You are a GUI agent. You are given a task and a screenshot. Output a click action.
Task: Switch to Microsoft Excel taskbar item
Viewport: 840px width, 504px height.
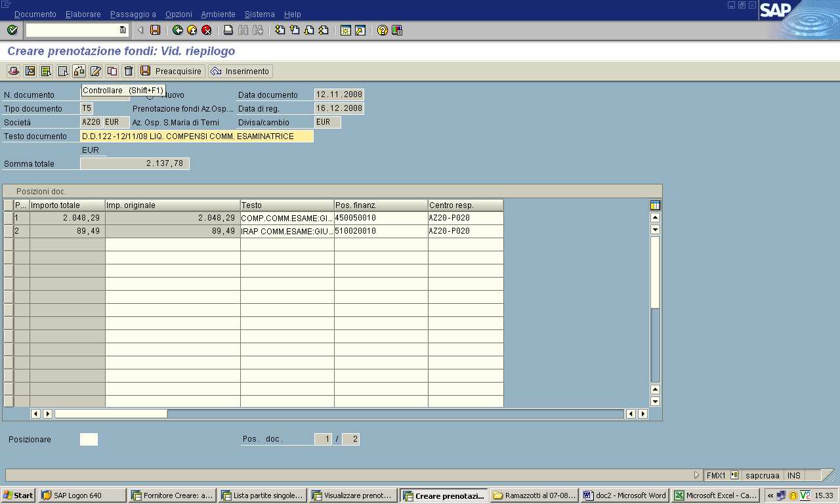715,495
